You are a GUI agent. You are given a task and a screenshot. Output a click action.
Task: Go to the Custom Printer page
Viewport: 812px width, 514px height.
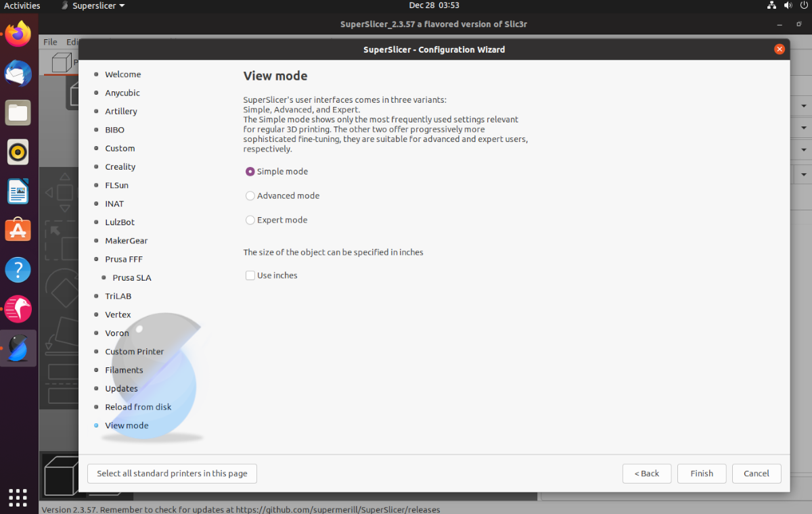(x=135, y=352)
